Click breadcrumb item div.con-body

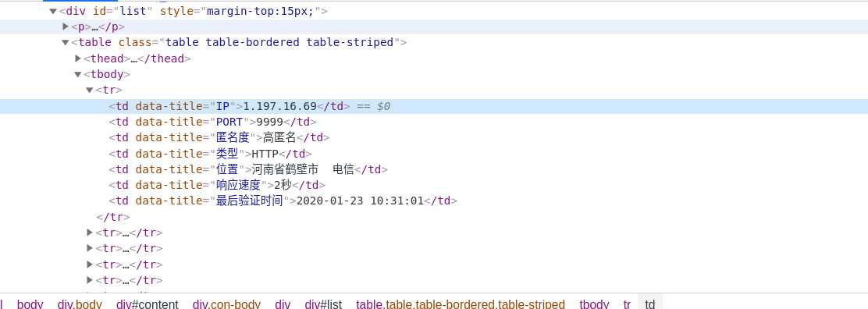click(226, 304)
